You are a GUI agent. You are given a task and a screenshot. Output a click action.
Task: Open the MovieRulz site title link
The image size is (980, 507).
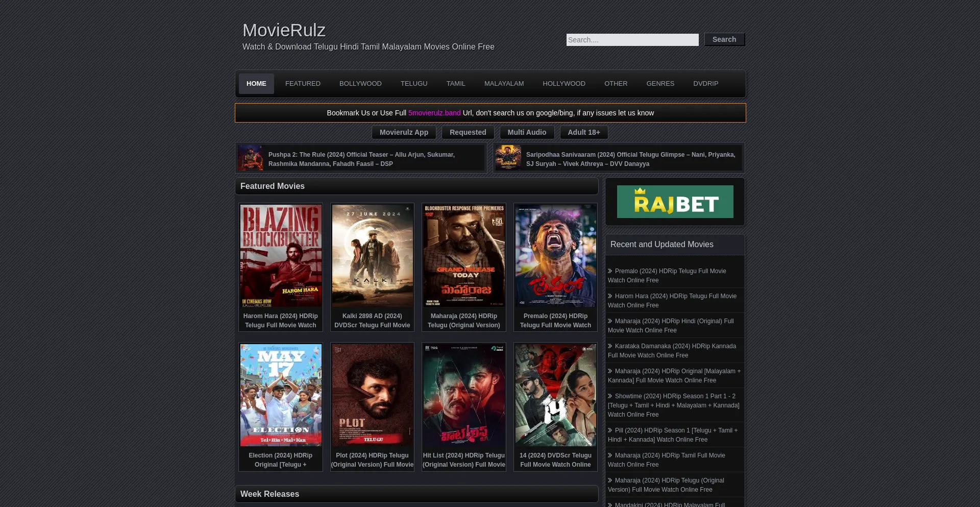click(284, 30)
